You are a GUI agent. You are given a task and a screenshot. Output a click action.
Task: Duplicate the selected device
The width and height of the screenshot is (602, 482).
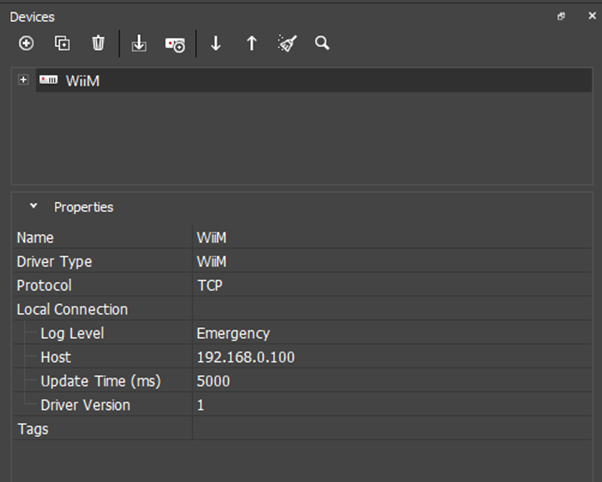pos(62,43)
